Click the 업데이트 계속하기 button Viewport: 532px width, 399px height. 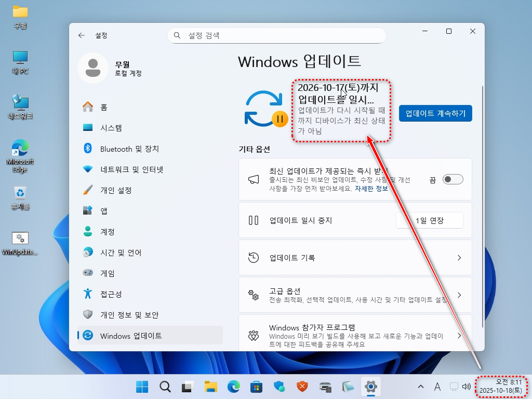click(x=435, y=113)
